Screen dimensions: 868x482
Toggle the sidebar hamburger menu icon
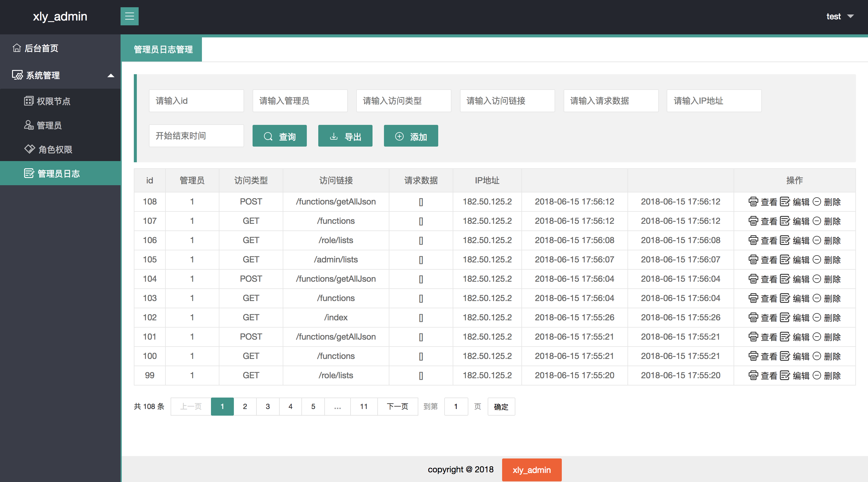tap(129, 16)
